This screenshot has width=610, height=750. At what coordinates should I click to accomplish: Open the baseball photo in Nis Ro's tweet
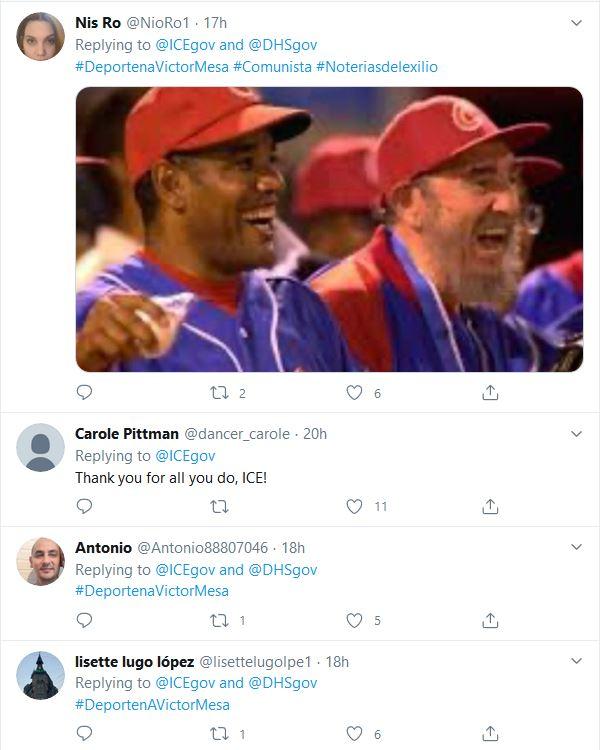click(329, 229)
